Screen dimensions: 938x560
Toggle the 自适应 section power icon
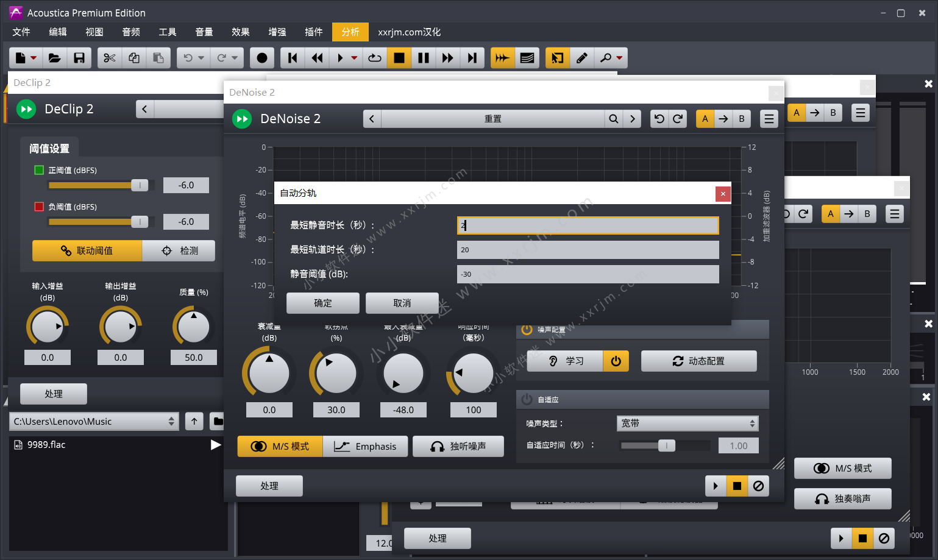click(527, 399)
